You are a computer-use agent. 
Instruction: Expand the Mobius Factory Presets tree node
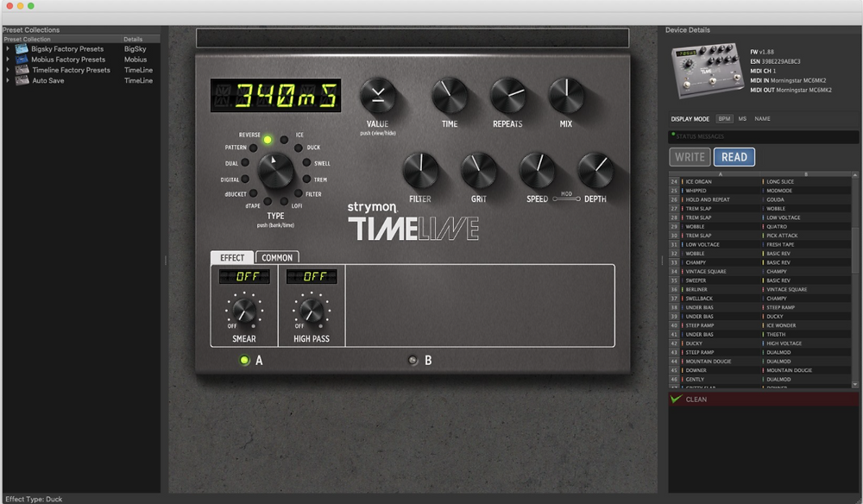pos(8,60)
